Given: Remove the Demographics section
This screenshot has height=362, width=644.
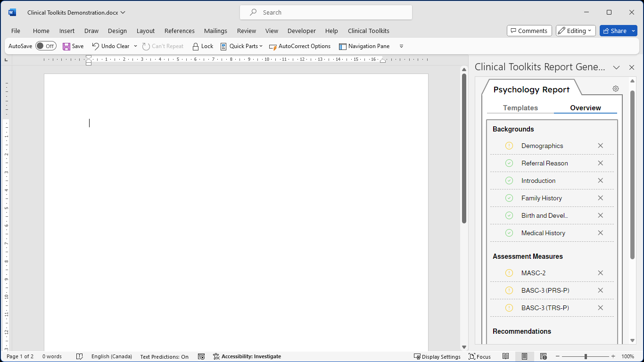Looking at the screenshot, I should 601,146.
